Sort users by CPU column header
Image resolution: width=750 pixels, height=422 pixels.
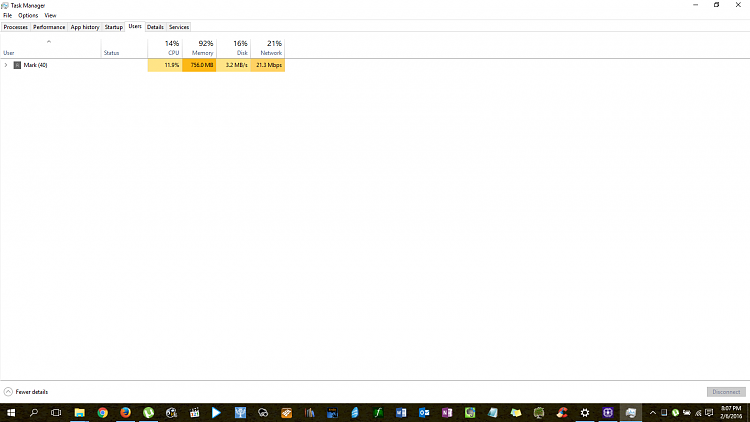pos(171,48)
